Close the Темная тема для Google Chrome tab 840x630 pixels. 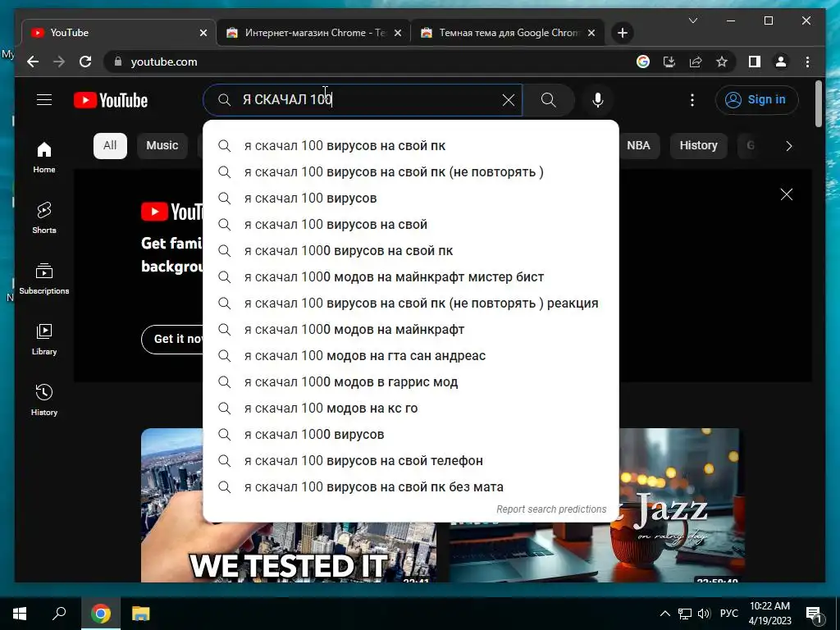click(x=591, y=33)
